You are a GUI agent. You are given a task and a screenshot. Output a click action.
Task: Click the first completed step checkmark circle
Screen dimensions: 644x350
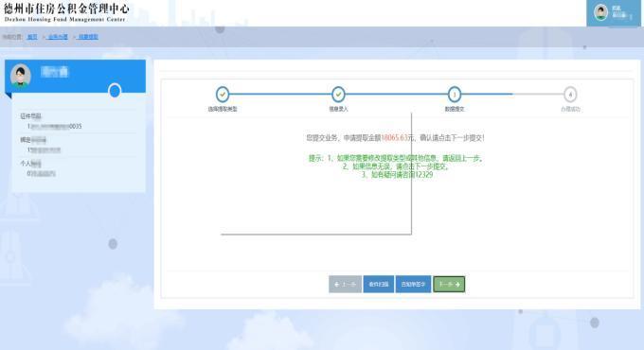click(223, 95)
